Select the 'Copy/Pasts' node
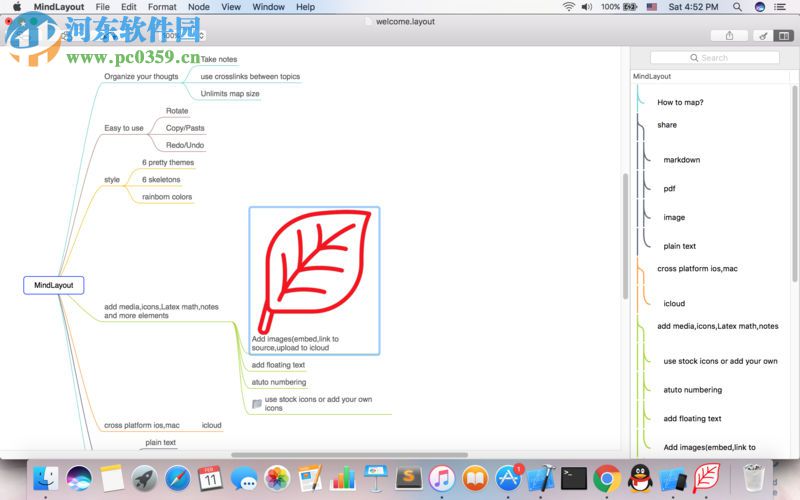 (x=185, y=128)
